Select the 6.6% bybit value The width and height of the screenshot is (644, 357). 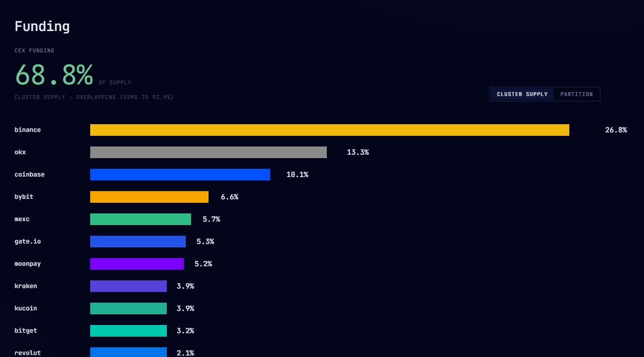[229, 197]
